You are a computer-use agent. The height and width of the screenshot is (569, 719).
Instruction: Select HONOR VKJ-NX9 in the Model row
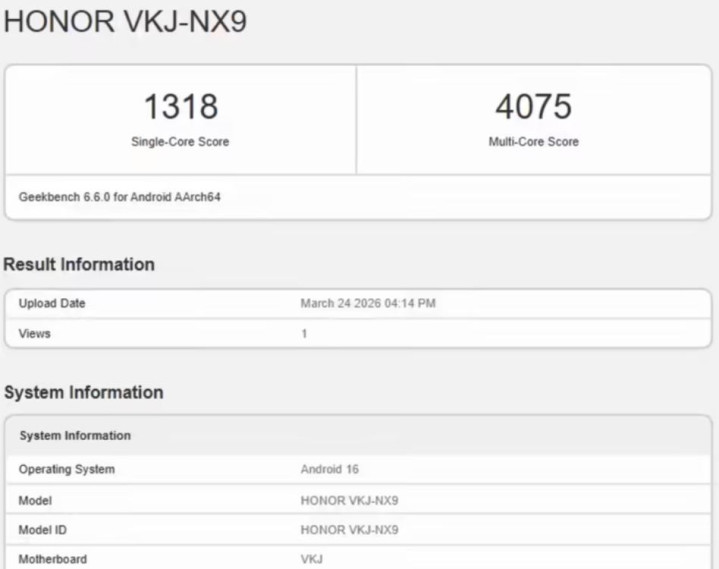click(x=349, y=501)
